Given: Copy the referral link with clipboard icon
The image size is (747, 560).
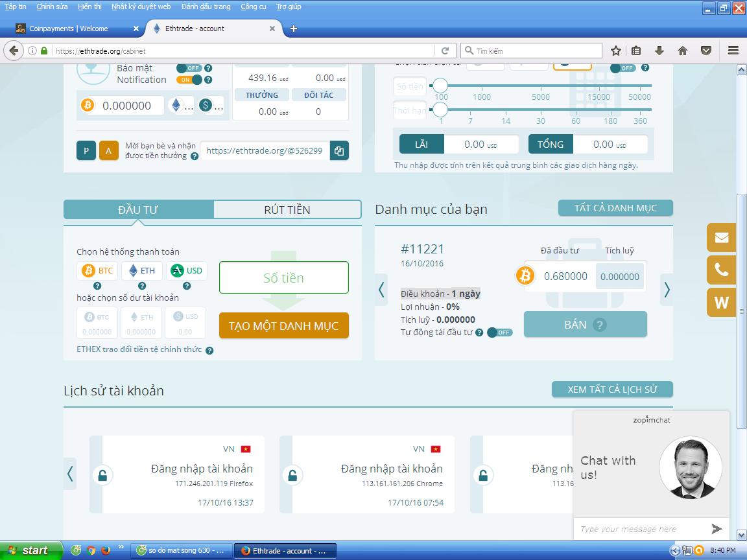Looking at the screenshot, I should (x=339, y=151).
